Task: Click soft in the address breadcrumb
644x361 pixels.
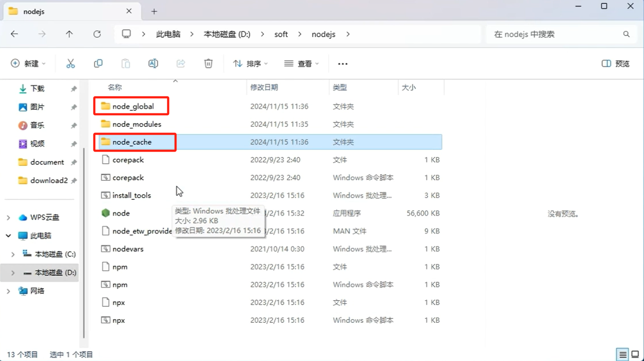Action: click(281, 34)
